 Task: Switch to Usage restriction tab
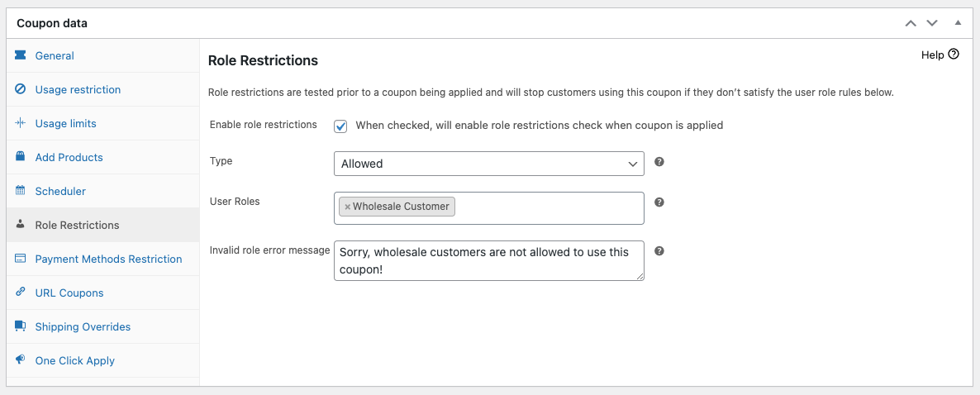pyautogui.click(x=103, y=89)
